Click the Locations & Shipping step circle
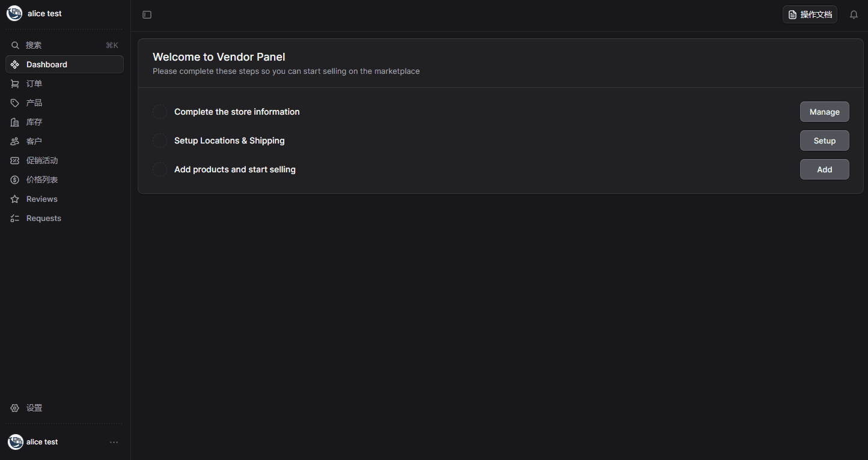Screen dimensions: 868x460 click(x=159, y=141)
